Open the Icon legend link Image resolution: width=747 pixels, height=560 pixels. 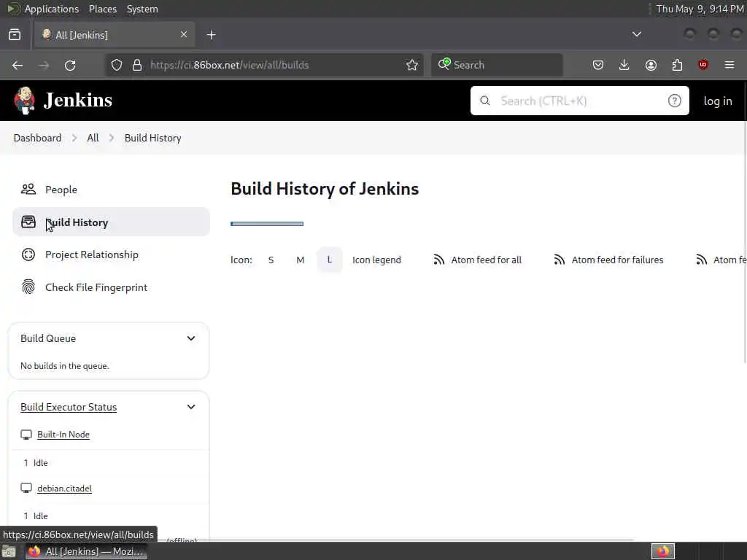click(x=377, y=260)
